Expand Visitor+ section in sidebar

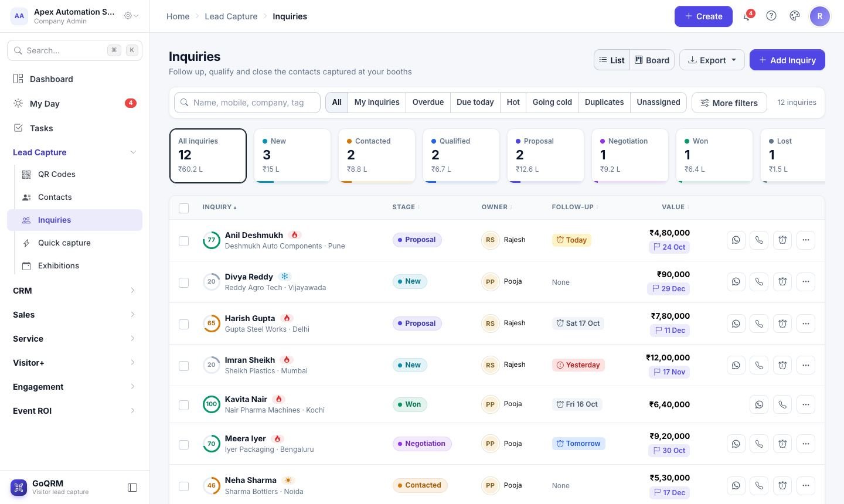click(74, 363)
